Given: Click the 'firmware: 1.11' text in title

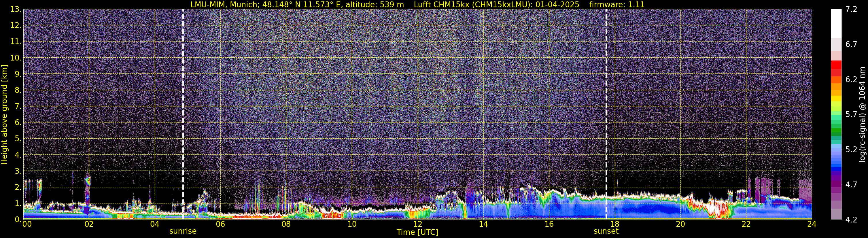Looking at the screenshot, I should click(x=617, y=5).
